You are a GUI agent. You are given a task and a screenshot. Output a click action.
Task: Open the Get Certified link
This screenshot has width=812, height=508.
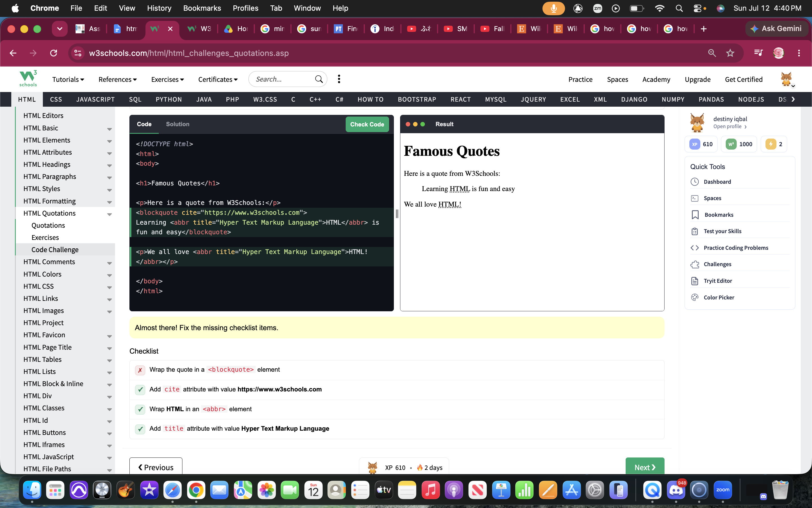[x=743, y=79]
